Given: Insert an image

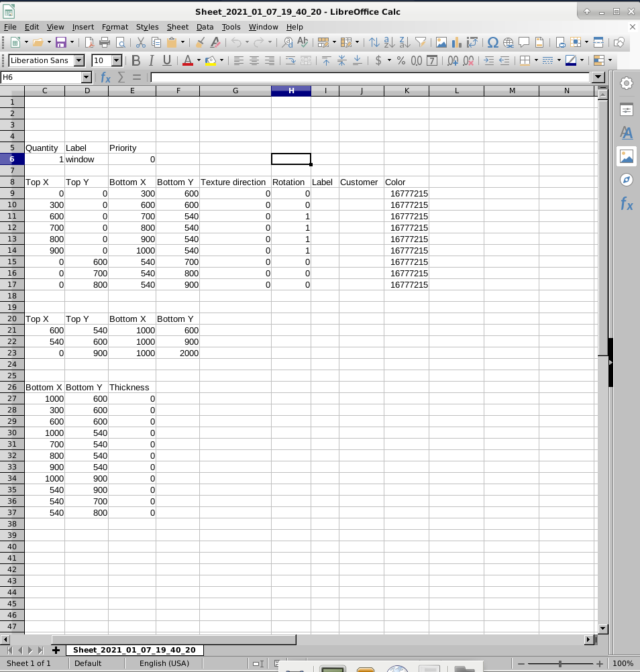Looking at the screenshot, I should [441, 42].
